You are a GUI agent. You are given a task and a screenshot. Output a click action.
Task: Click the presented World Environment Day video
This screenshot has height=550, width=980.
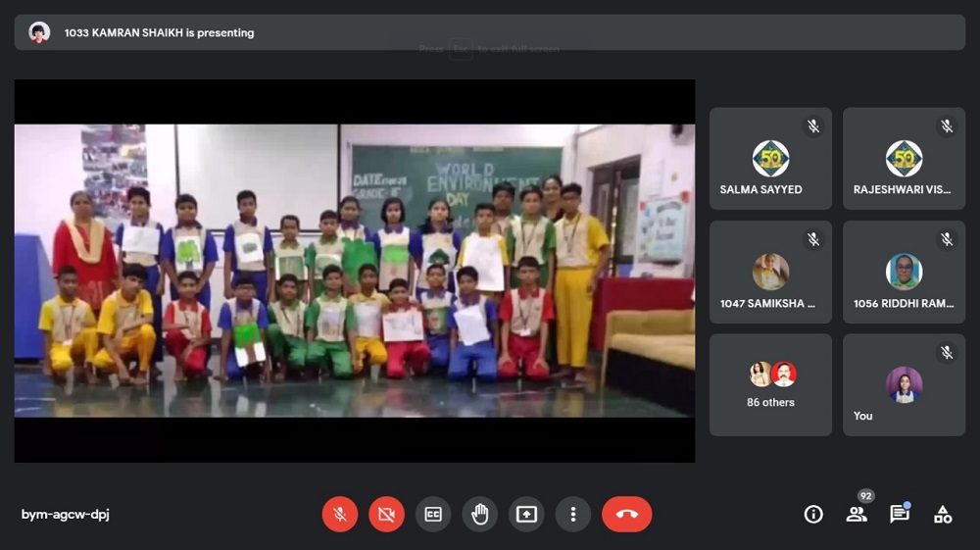[354, 270]
